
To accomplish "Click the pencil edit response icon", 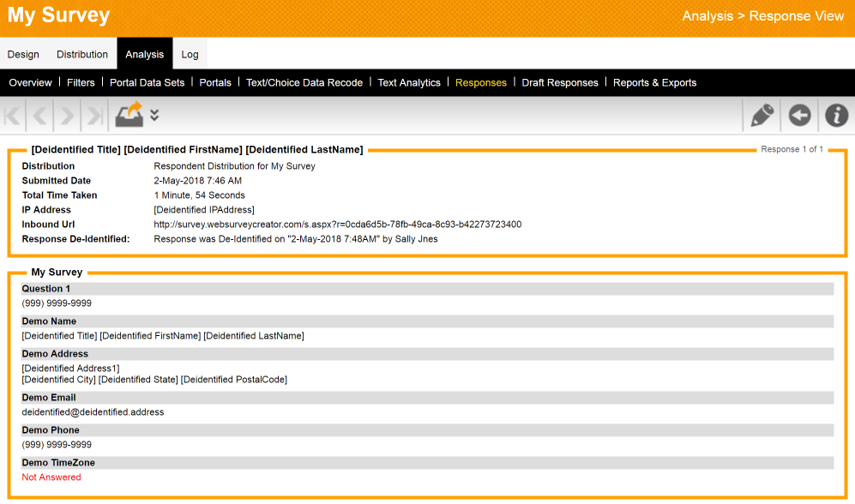I will pyautogui.click(x=762, y=116).
